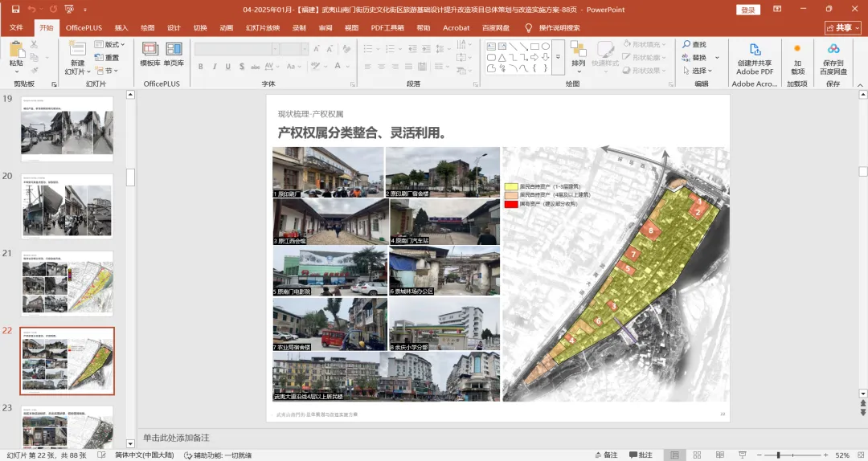Open the Add-ins (加载项) icon
Viewport: 868px width, 461px height.
tap(797, 50)
